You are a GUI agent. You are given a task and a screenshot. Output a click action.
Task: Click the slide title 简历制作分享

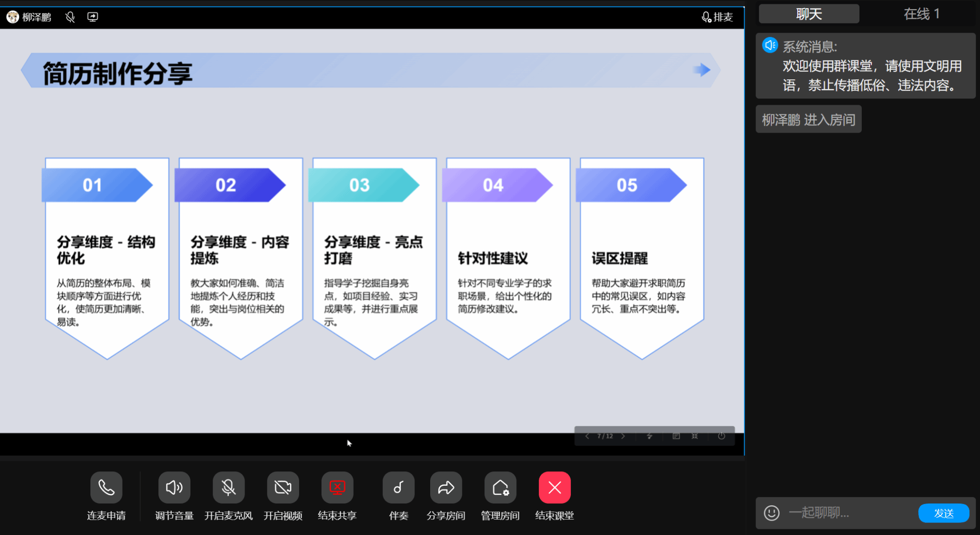[x=118, y=73]
